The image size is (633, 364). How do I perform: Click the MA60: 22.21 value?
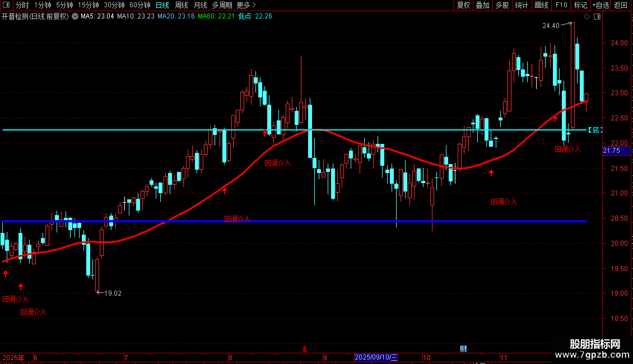(216, 16)
